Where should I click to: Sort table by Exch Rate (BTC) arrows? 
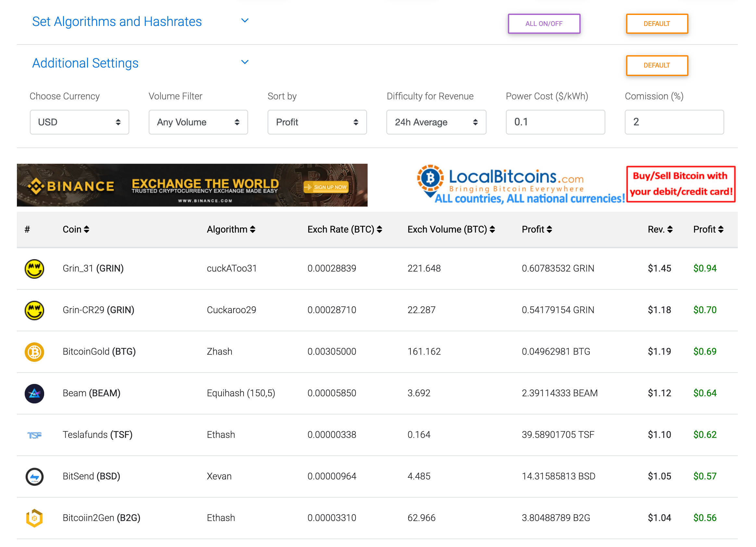pos(380,230)
